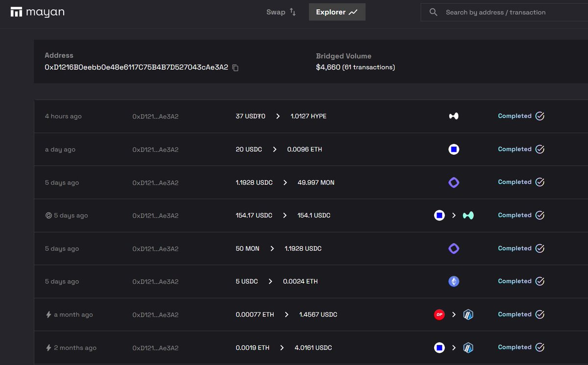Image resolution: width=588 pixels, height=365 pixels.
Task: Click the $4,660 bridged volume value
Action: pos(328,67)
